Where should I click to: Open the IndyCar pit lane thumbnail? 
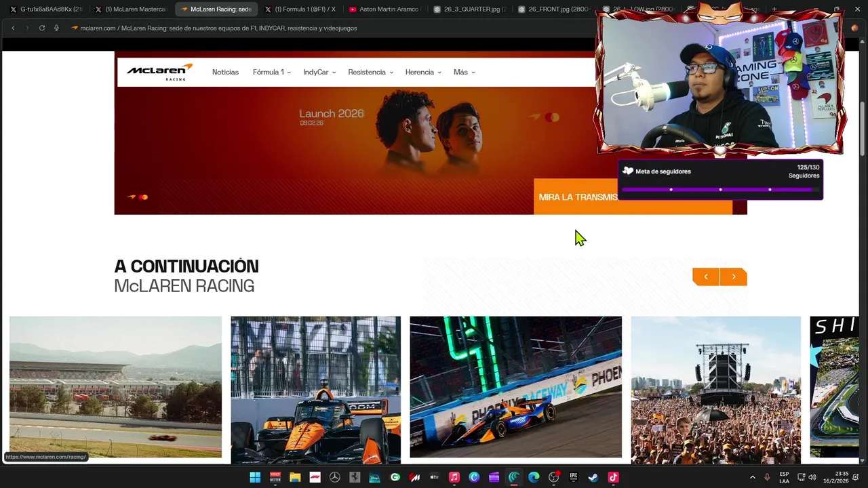[x=315, y=390]
